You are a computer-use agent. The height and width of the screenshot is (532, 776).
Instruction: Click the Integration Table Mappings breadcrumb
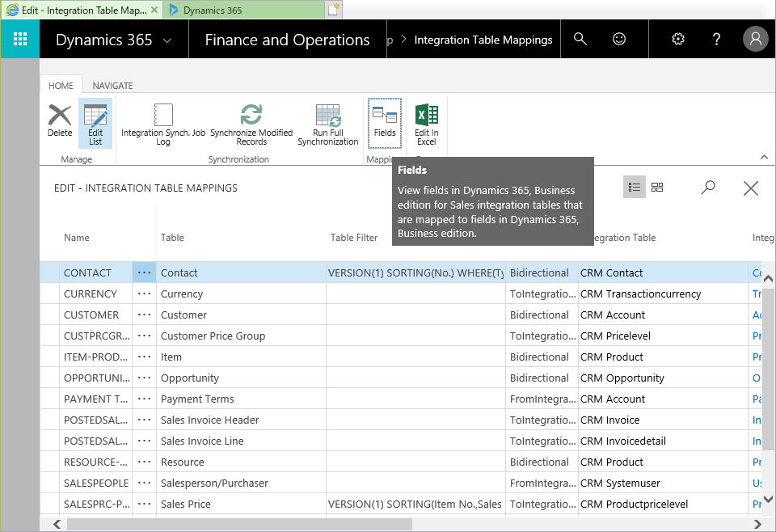483,40
